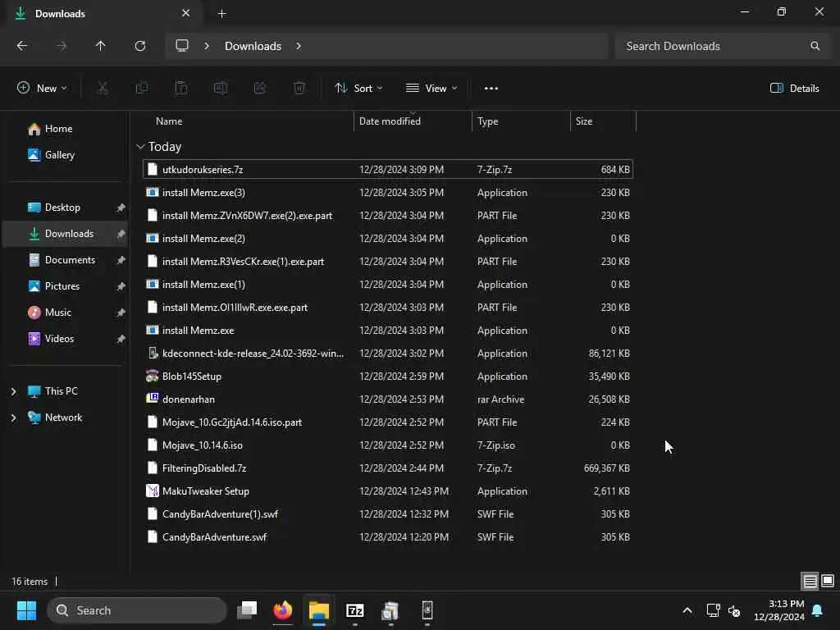
Task: Open 7-Zip from the taskbar
Action: [354, 610]
